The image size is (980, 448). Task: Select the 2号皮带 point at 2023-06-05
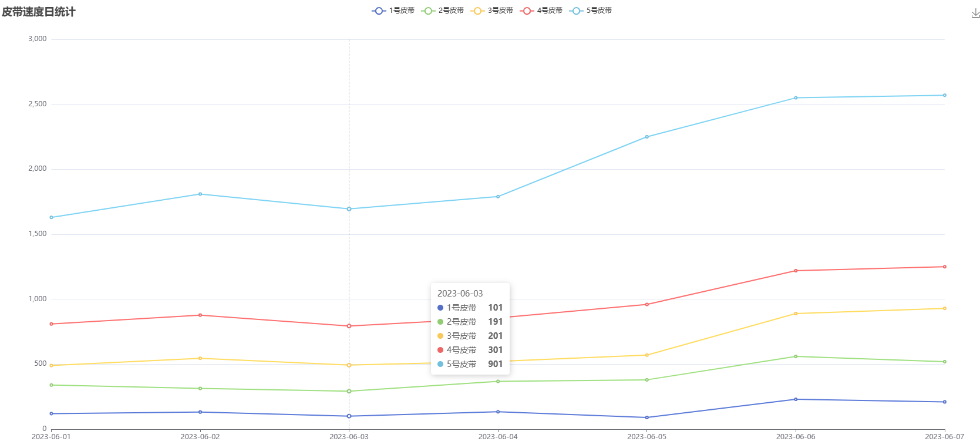pos(647,380)
